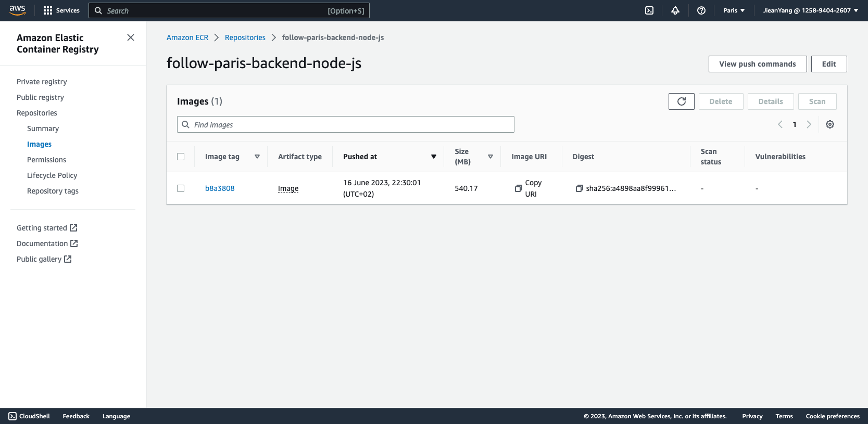Screen dimensions: 868x424
Task: Go to Lifecycle Policy in sidebar
Action: [52, 175]
